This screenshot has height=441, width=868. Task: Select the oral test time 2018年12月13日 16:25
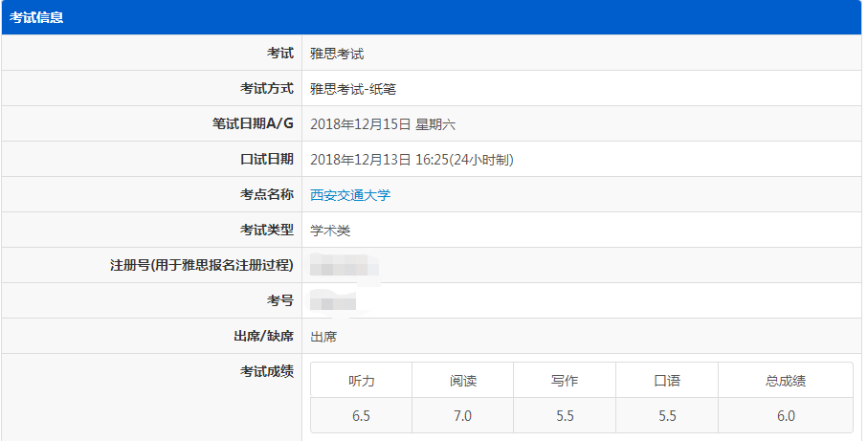[x=379, y=160]
